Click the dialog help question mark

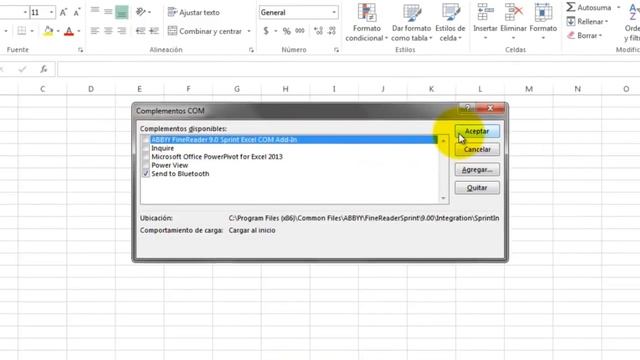coord(467,108)
